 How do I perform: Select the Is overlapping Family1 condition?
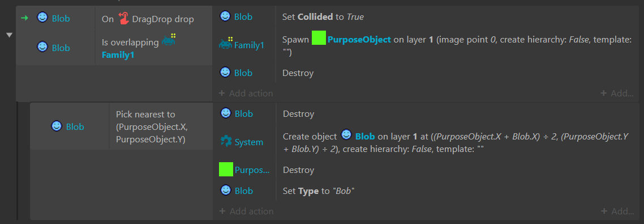point(153,48)
